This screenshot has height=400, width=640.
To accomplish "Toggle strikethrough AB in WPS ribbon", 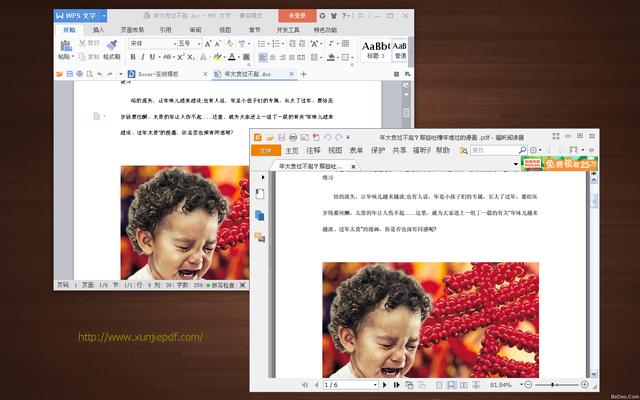I will pyautogui.click(x=167, y=57).
